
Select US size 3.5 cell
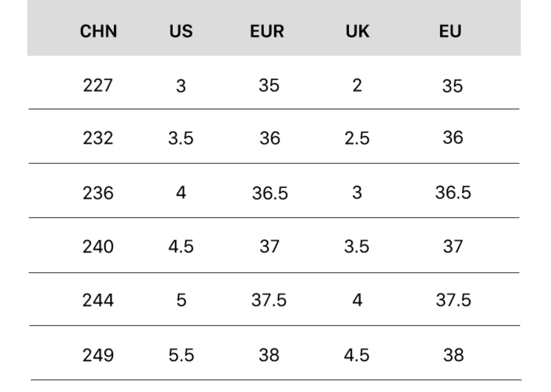coord(181,138)
